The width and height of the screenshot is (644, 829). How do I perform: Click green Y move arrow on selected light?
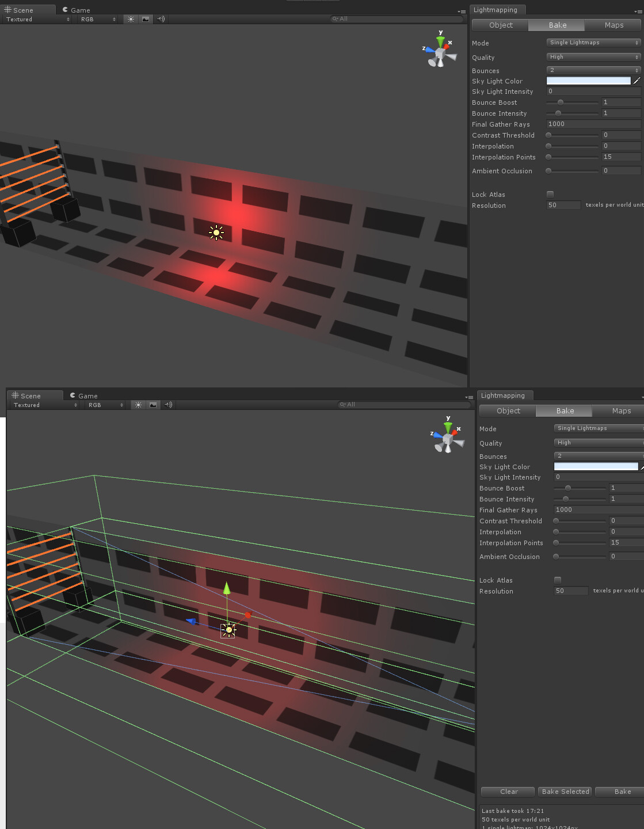click(x=227, y=588)
